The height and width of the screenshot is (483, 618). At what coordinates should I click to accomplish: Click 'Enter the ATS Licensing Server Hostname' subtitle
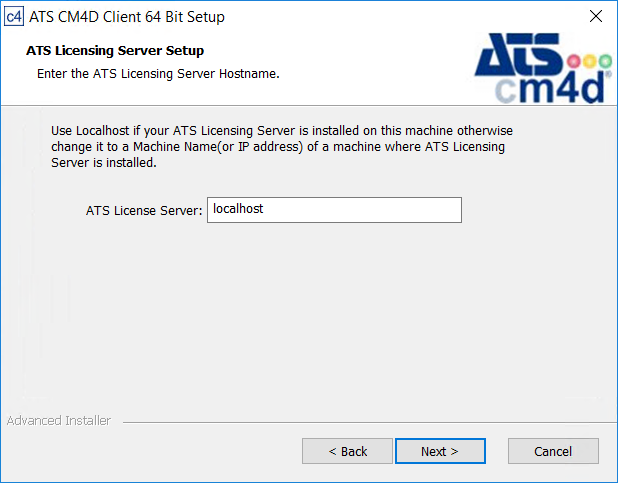click(158, 74)
